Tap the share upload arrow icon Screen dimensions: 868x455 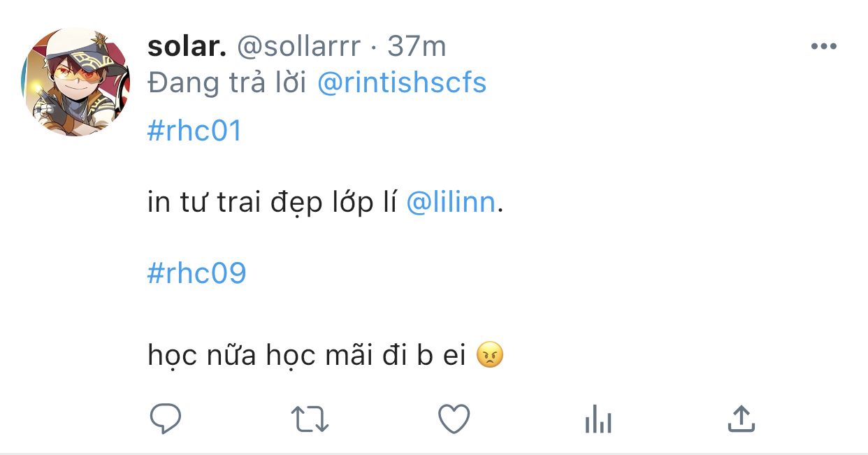(742, 419)
